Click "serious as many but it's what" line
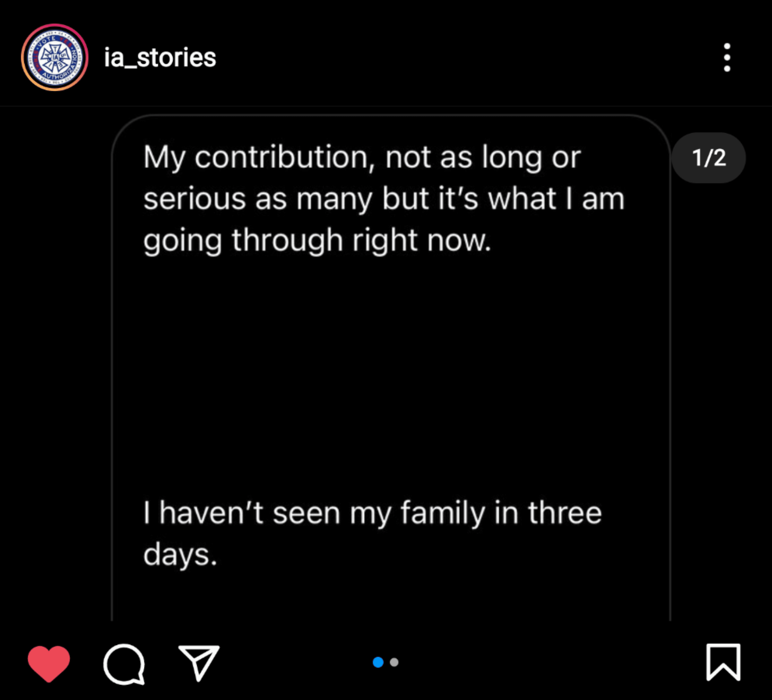 (384, 199)
